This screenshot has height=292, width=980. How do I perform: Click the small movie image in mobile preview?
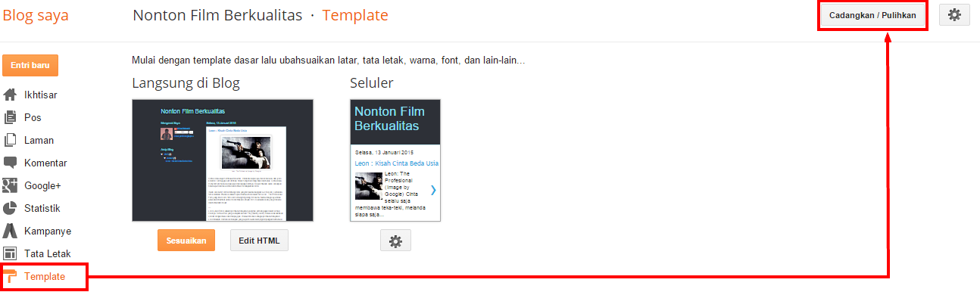368,186
